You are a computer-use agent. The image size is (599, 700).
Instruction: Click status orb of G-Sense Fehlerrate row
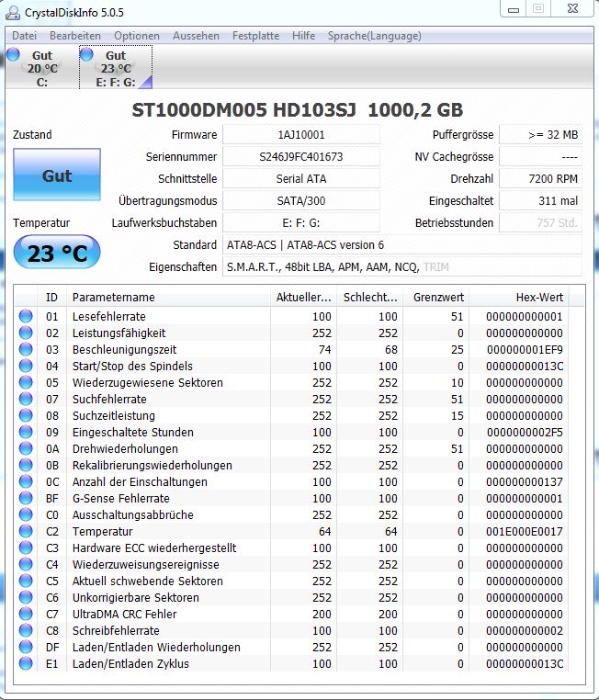point(26,498)
